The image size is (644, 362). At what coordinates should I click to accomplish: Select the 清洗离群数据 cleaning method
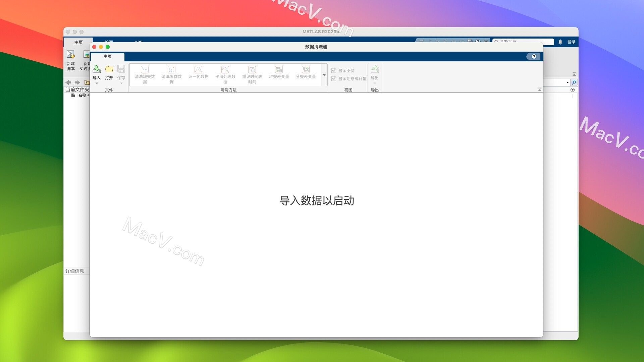172,74
